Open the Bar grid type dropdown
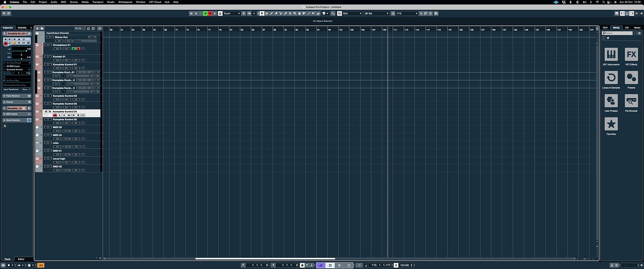 pyautogui.click(x=377, y=14)
